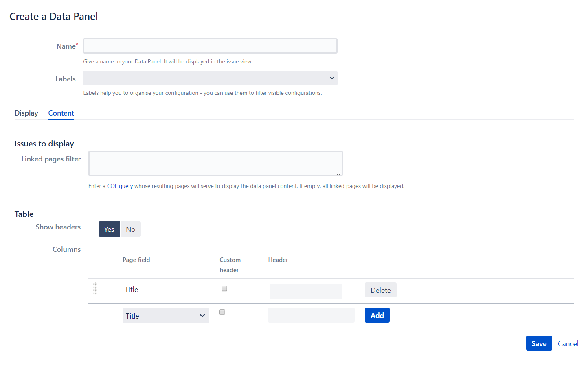The width and height of the screenshot is (588, 384).
Task: Click the Add button to add a column
Action: click(x=377, y=315)
